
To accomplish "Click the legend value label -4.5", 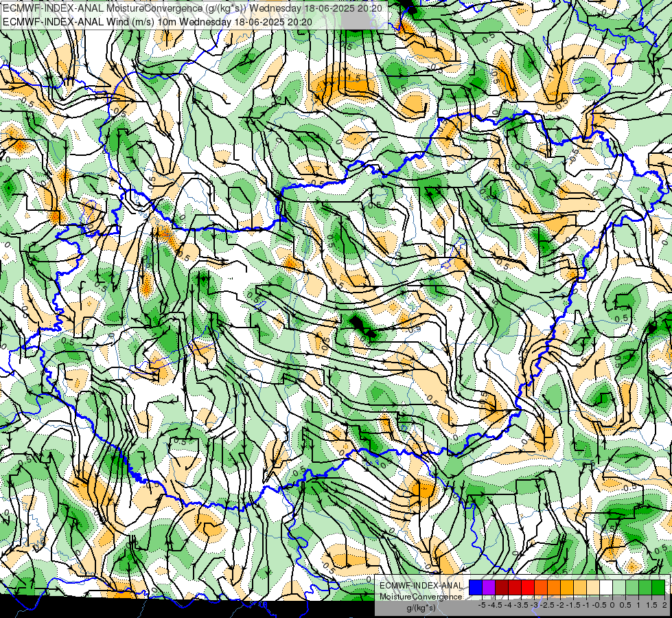I will pyautogui.click(x=495, y=605).
